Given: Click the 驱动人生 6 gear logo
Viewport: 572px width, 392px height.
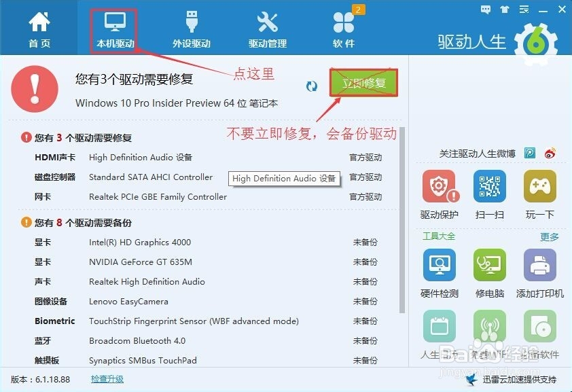Looking at the screenshot, I should pyautogui.click(x=536, y=44).
